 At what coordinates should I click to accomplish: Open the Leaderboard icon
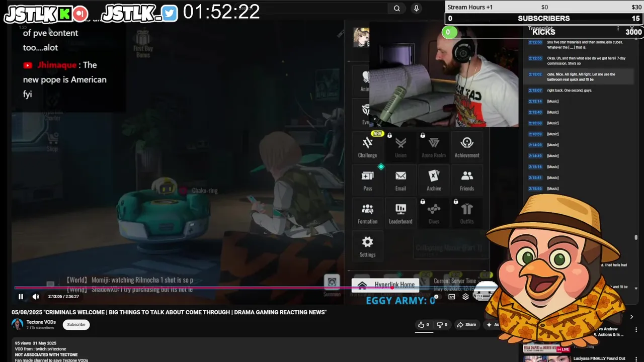point(400,213)
